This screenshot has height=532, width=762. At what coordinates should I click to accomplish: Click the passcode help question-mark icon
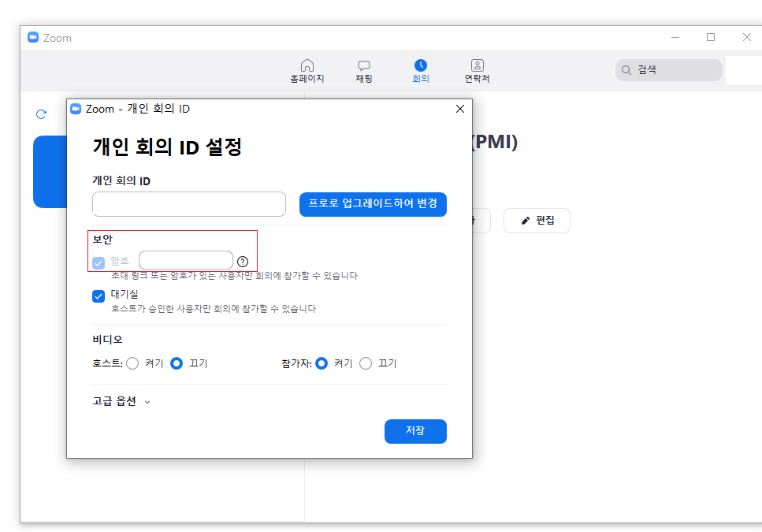coord(243,262)
